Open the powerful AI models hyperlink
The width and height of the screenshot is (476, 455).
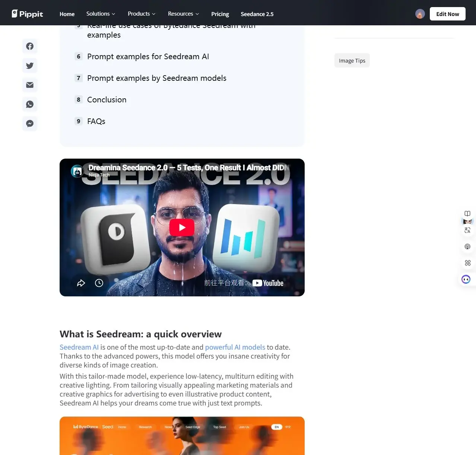(x=235, y=347)
